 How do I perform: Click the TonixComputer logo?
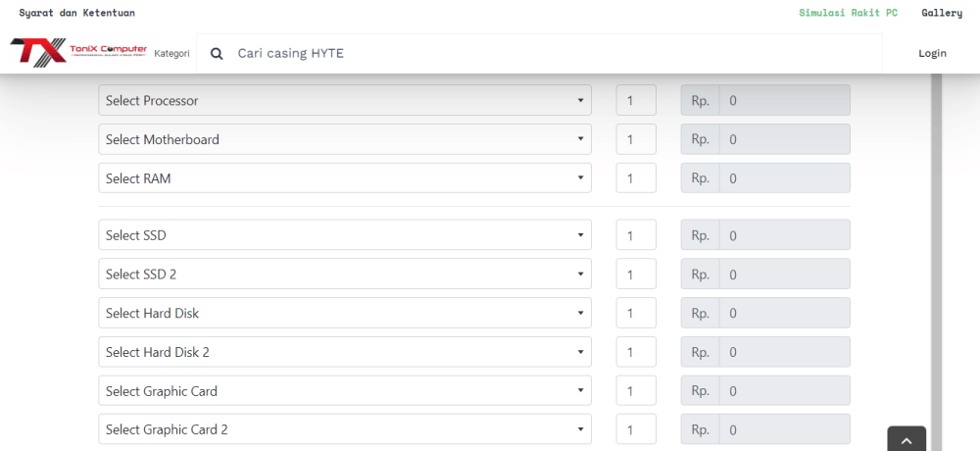[78, 52]
